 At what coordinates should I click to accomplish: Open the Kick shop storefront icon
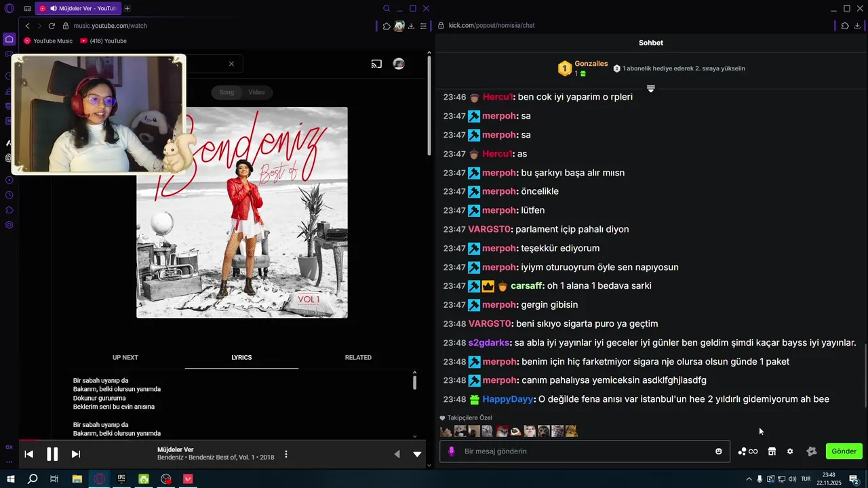[x=772, y=451]
